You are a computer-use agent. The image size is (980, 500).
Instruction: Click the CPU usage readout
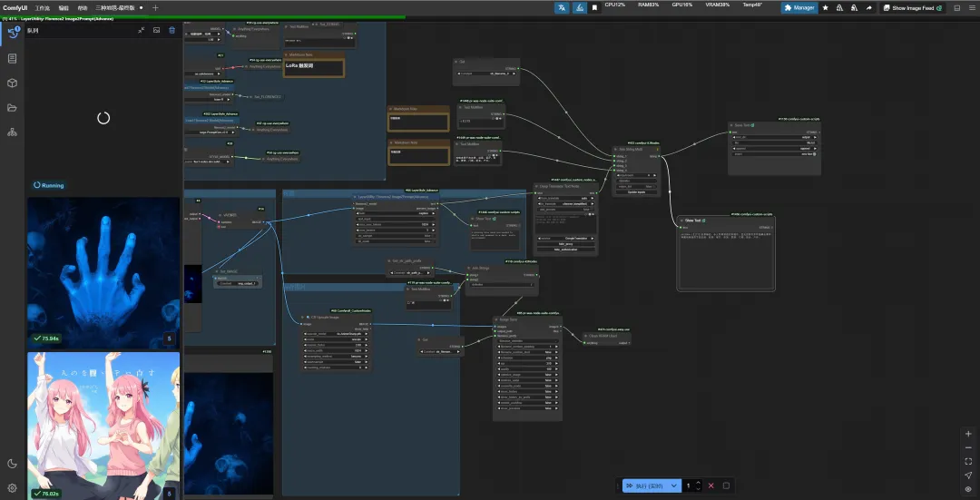click(615, 5)
